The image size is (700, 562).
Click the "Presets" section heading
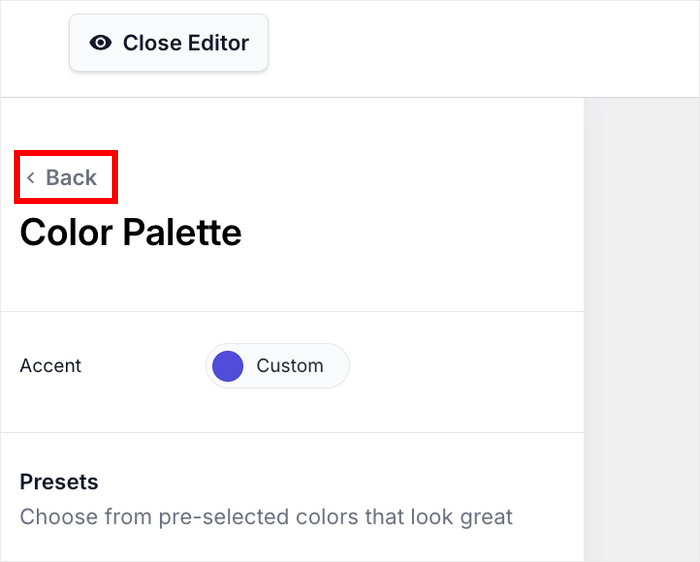59,482
